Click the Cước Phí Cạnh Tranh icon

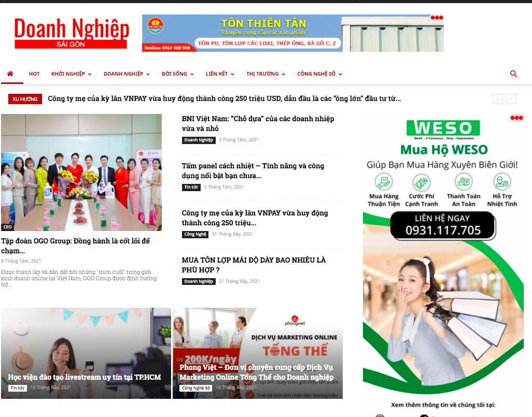tap(422, 182)
